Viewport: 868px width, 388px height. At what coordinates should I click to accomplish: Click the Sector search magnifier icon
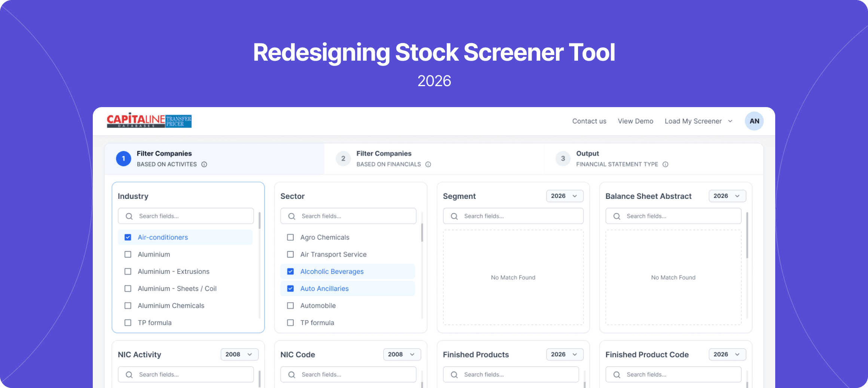[292, 216]
